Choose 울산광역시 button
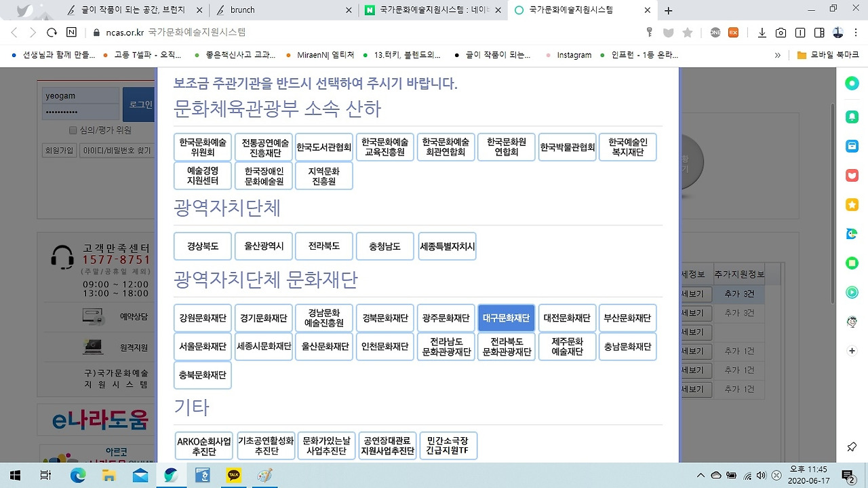 pyautogui.click(x=264, y=246)
